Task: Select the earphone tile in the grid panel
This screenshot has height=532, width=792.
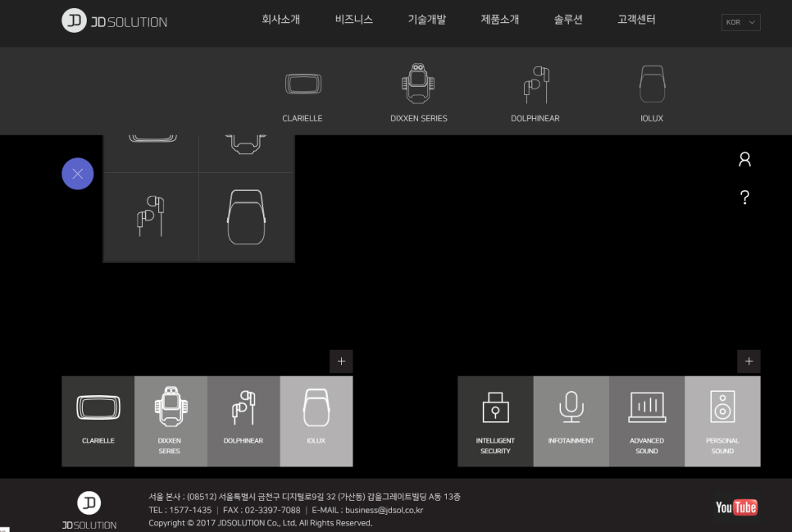Action: click(x=151, y=217)
